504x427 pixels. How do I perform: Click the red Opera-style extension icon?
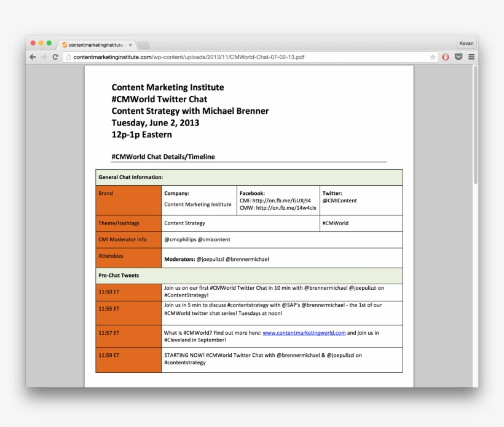pos(446,57)
